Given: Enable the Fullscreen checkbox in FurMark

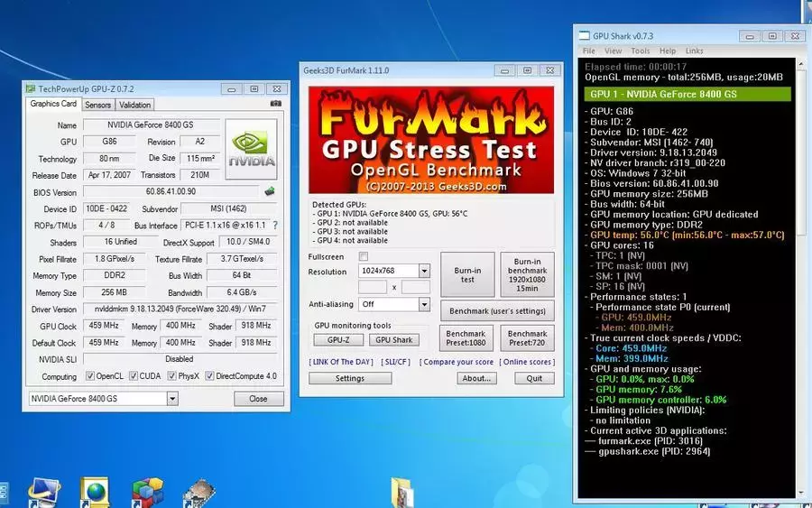Looking at the screenshot, I should click(364, 256).
